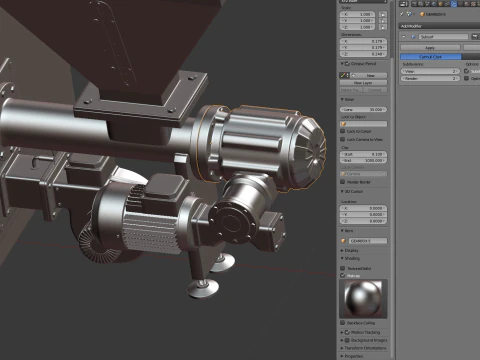Adjust the Render subdivisions field
480x360 pixels.
point(430,78)
